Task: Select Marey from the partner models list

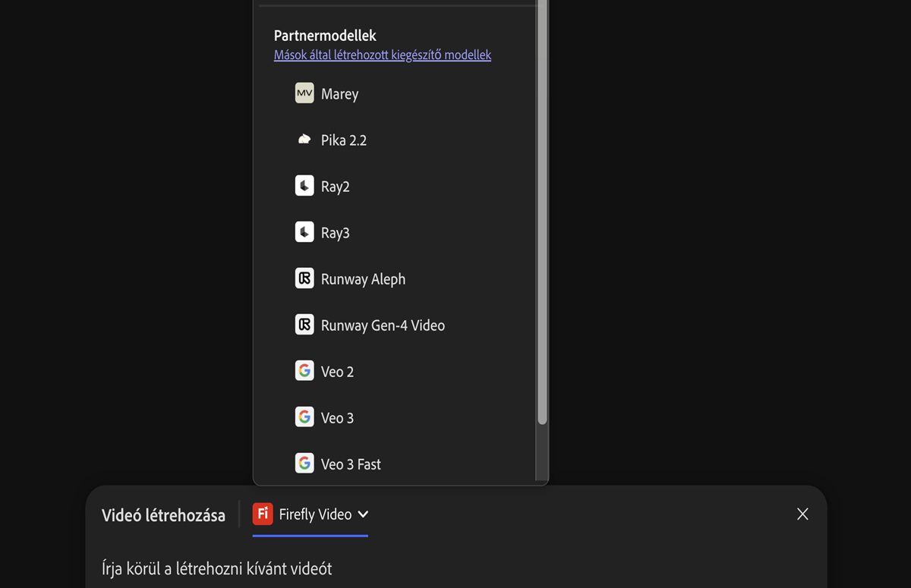Action: [339, 94]
